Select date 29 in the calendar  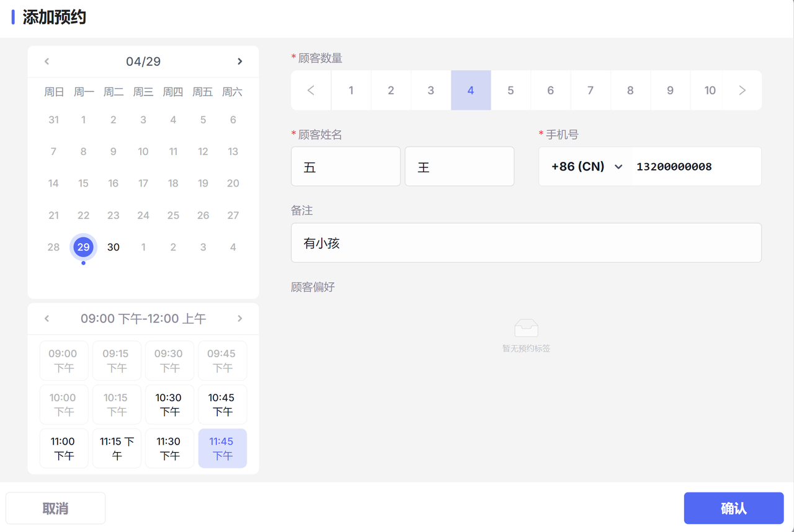pos(83,247)
